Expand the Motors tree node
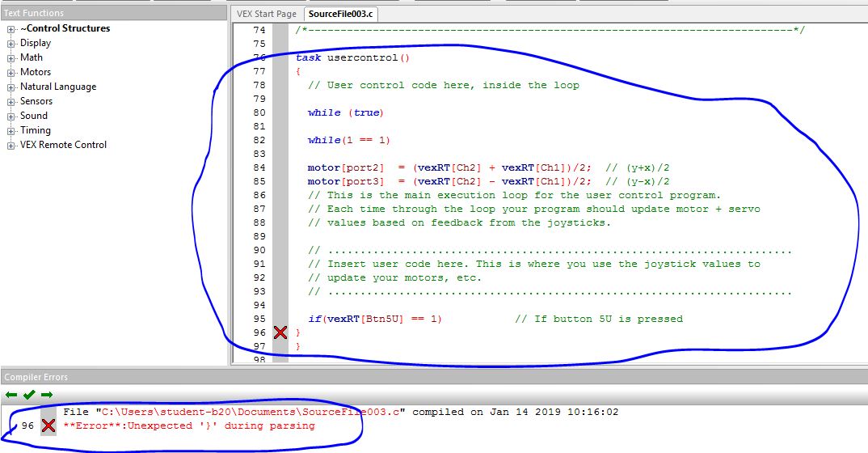The image size is (868, 453). click(11, 73)
